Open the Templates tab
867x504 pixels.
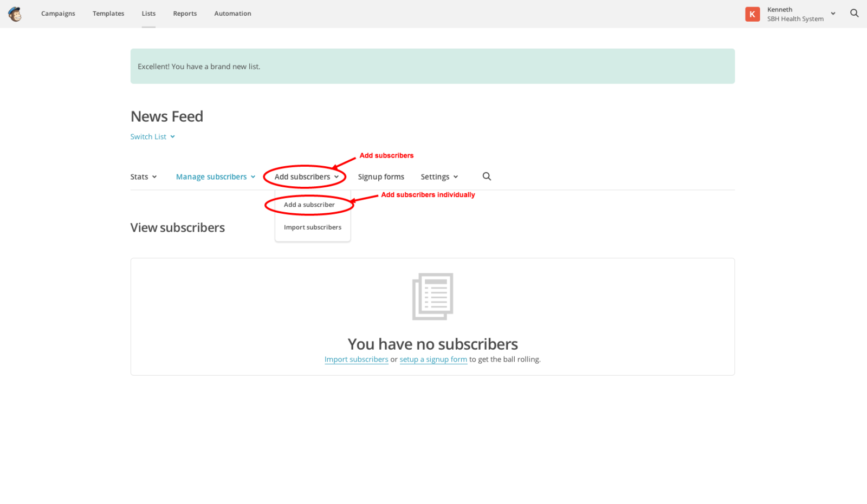tap(108, 14)
